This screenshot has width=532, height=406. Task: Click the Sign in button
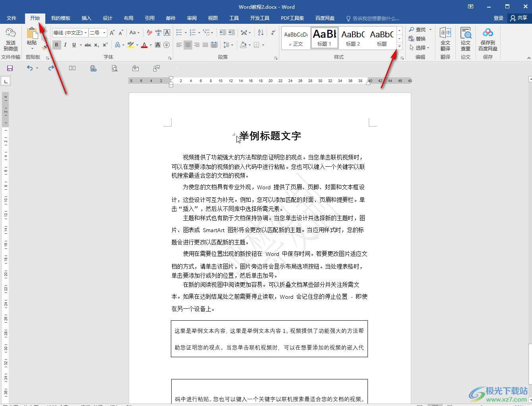tap(498, 18)
